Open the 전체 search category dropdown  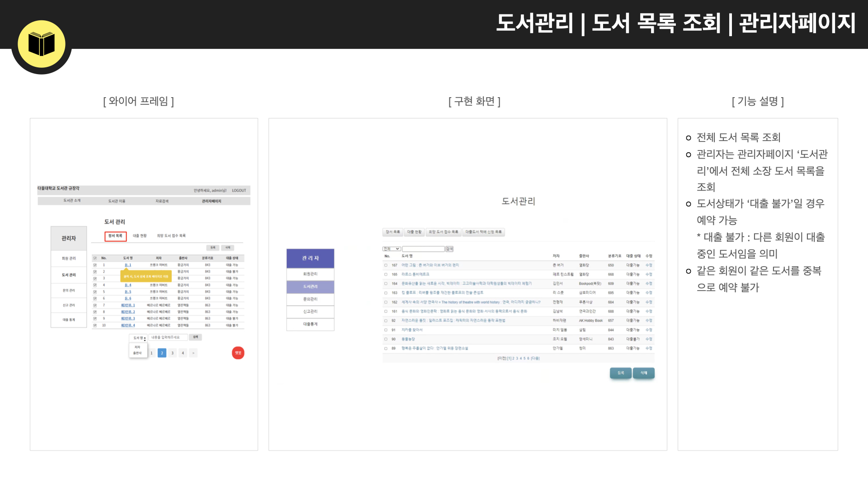(x=392, y=249)
